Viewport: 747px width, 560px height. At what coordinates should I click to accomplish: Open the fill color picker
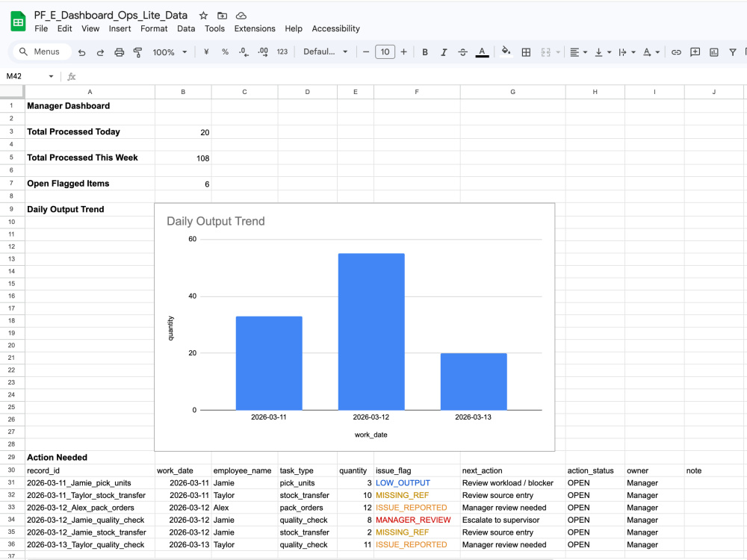tap(506, 52)
